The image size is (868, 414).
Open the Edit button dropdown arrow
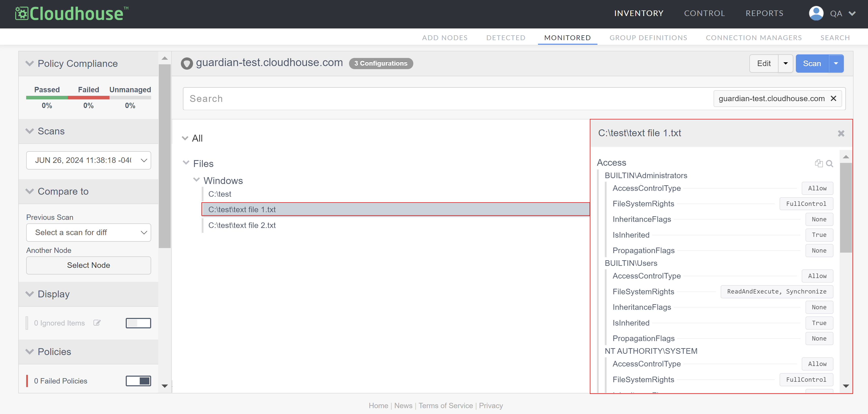point(785,63)
